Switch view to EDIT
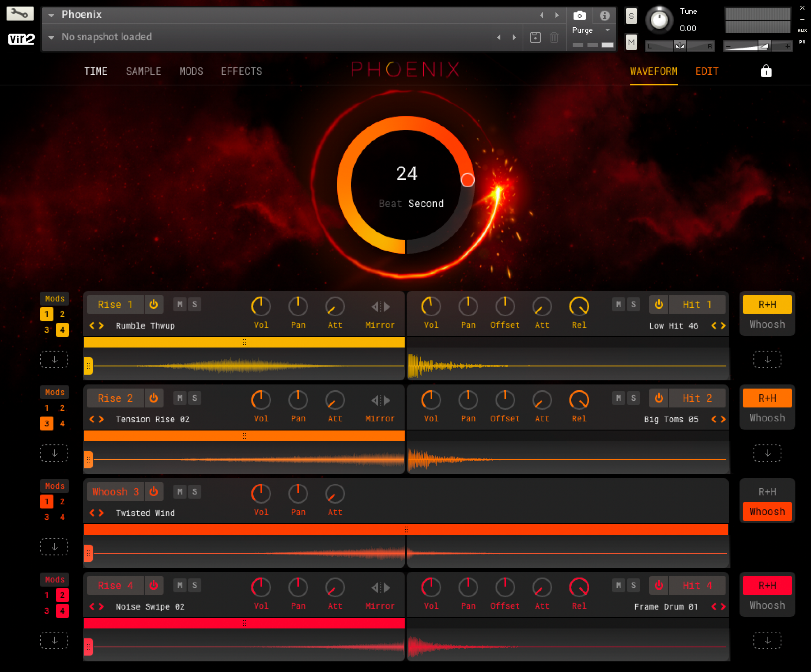This screenshot has height=672, width=811. pyautogui.click(x=707, y=71)
